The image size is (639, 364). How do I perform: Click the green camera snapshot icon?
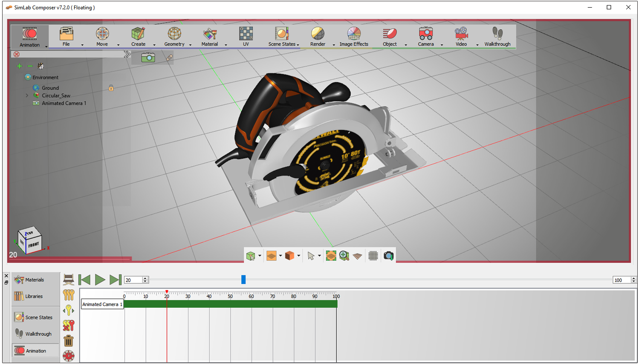point(148,57)
